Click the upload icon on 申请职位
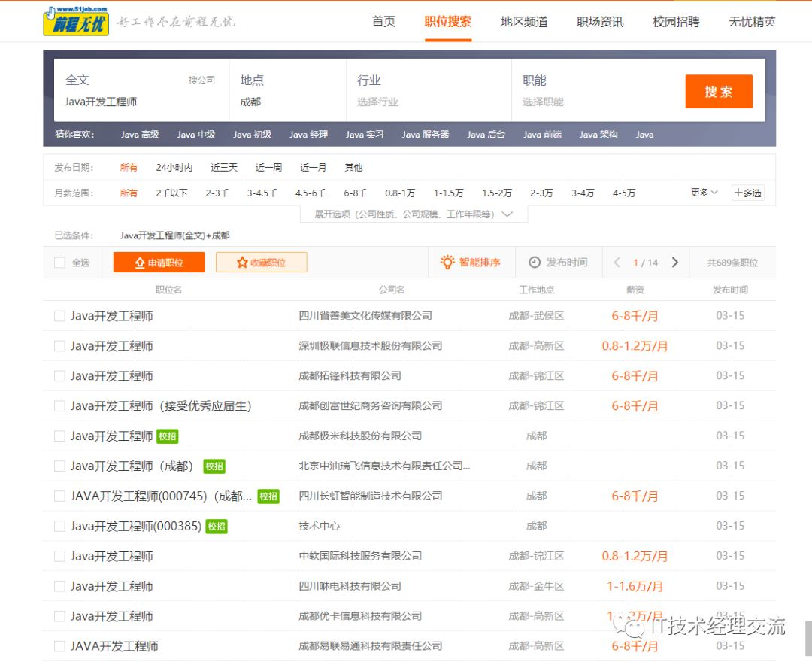The height and width of the screenshot is (662, 812). 140,263
